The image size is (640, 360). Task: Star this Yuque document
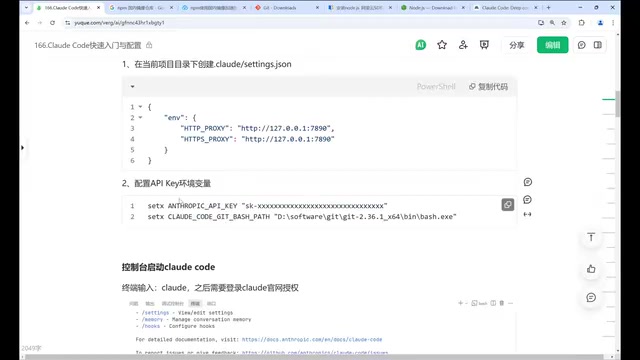442,45
